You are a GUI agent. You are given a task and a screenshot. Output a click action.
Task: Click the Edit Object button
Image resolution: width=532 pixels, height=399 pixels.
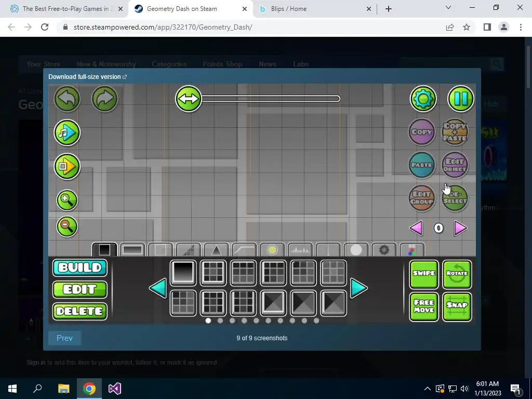click(455, 165)
